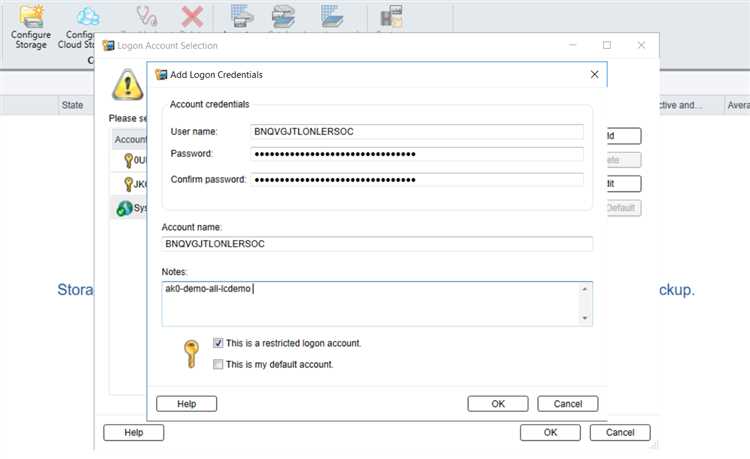Click the inventory toolbar icon beside the red X

(242, 16)
